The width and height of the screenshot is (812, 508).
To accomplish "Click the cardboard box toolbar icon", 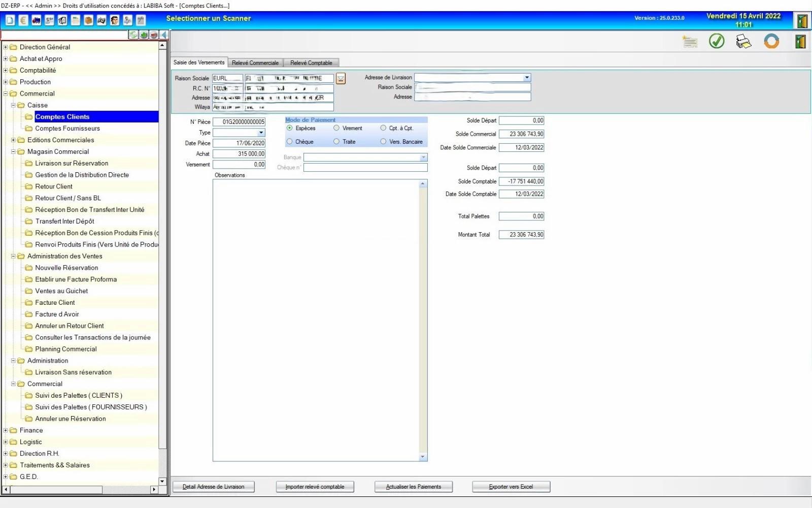I will [88, 20].
